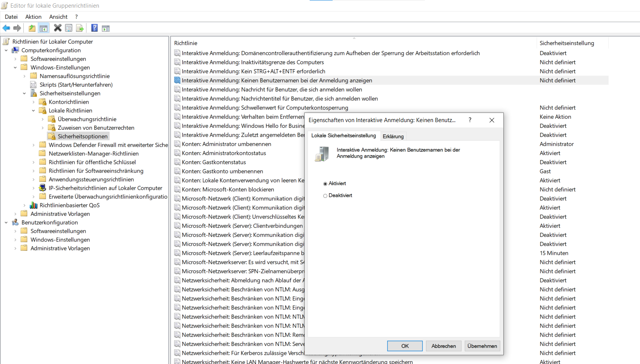Toggle the show/hide console tree icon
This screenshot has width=640, height=364.
(44, 28)
